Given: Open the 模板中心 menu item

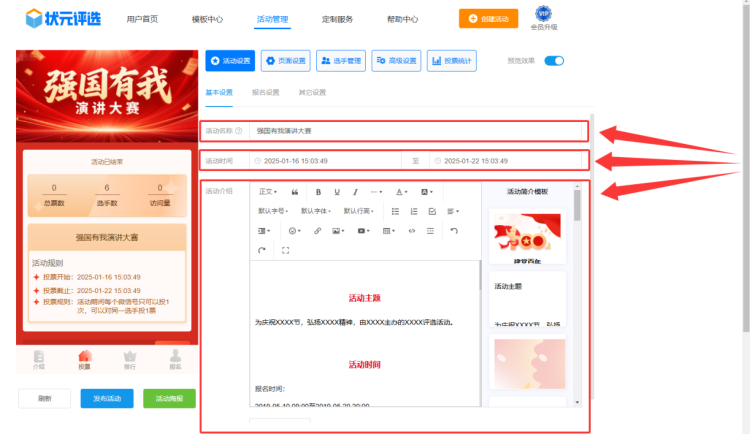Looking at the screenshot, I should click(x=207, y=19).
